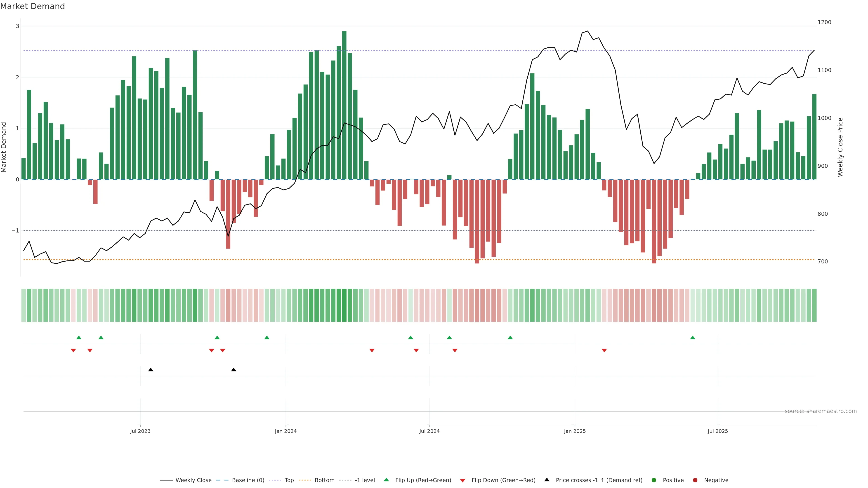This screenshot has width=868, height=488.
Task: Click the darkest green heatmap strip cell
Action: 344,305
